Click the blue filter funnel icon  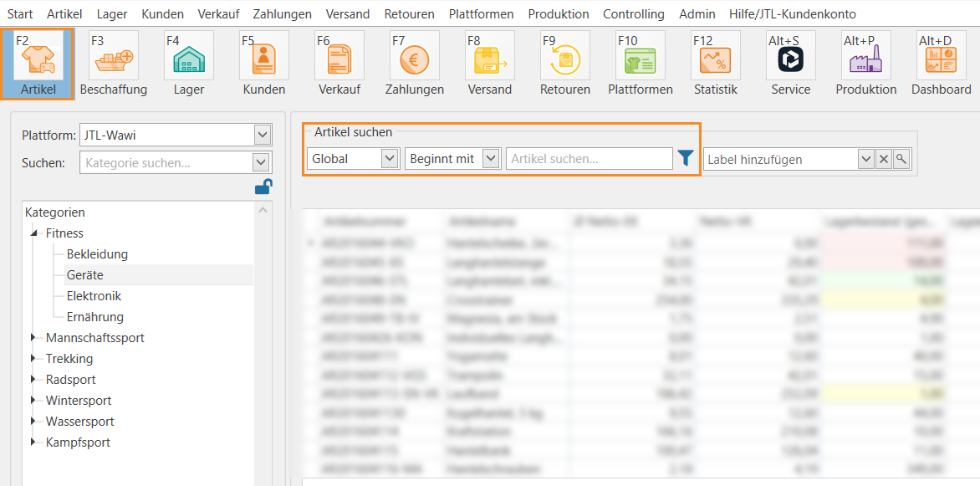click(686, 158)
